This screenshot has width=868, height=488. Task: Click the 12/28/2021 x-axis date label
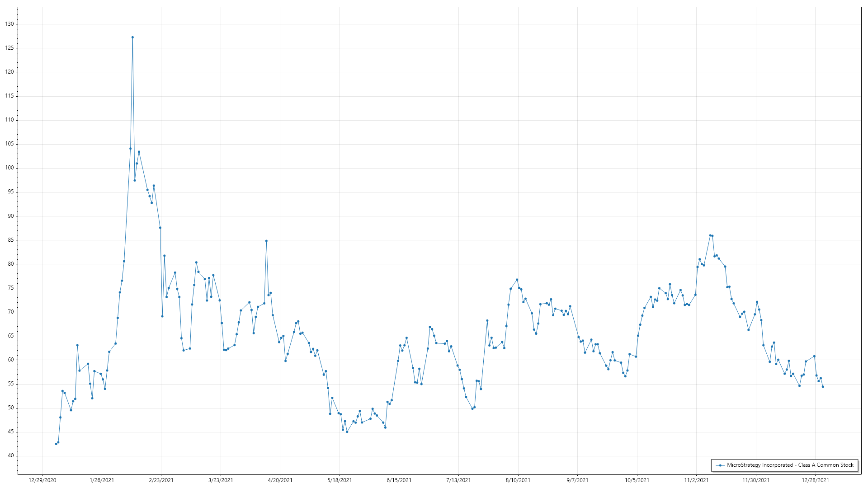point(815,480)
